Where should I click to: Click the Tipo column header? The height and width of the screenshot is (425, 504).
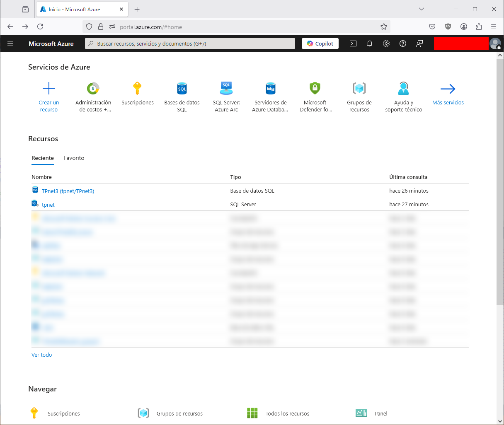tap(236, 177)
